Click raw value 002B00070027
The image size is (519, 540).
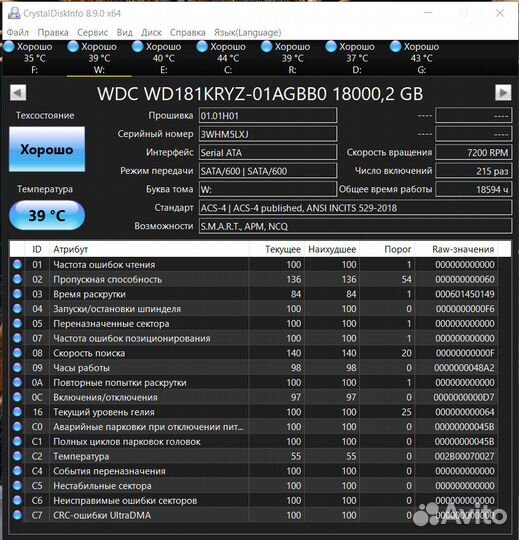point(464,456)
